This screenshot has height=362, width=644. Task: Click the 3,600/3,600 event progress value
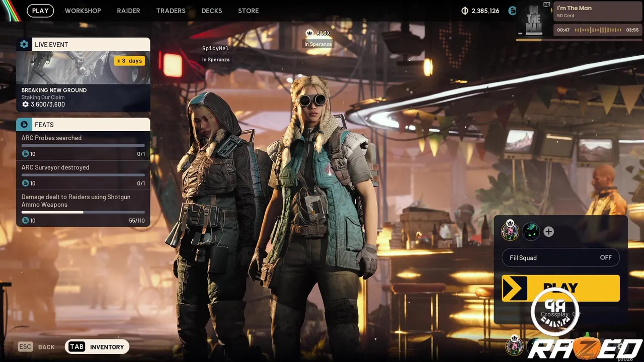coord(48,105)
